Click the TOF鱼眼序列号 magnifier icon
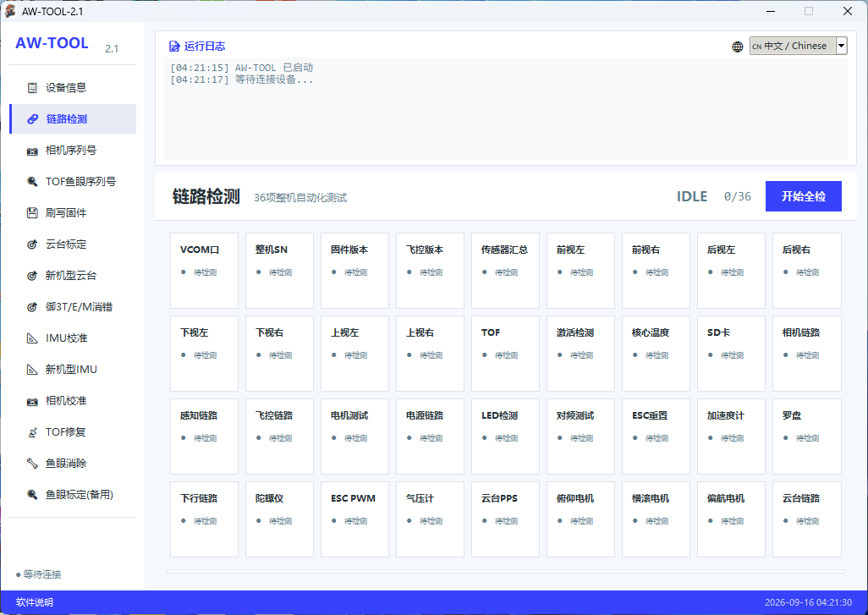The height and width of the screenshot is (615, 868). [33, 182]
